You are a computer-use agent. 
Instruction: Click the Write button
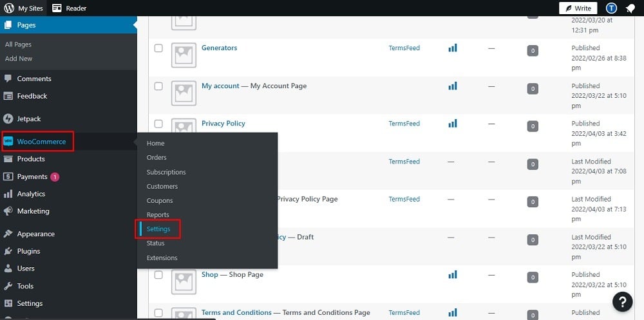578,8
